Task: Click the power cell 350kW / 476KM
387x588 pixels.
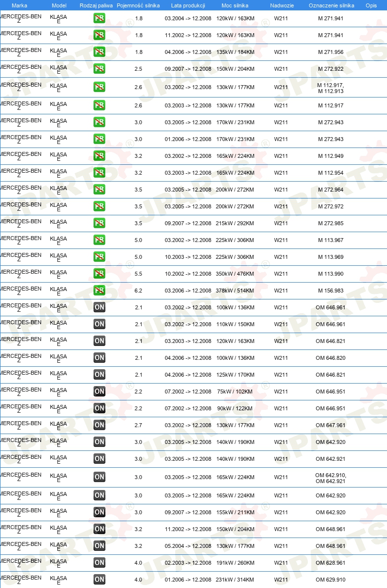Action: (x=235, y=274)
